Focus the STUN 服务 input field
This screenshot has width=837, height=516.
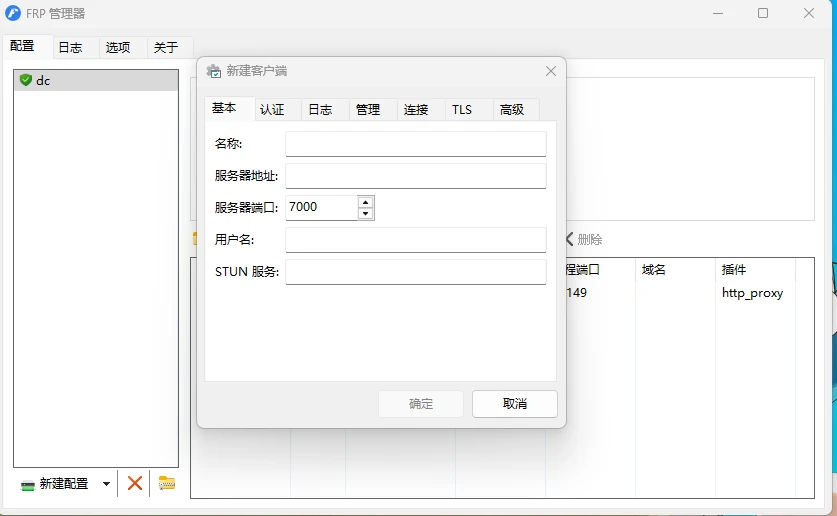point(416,272)
